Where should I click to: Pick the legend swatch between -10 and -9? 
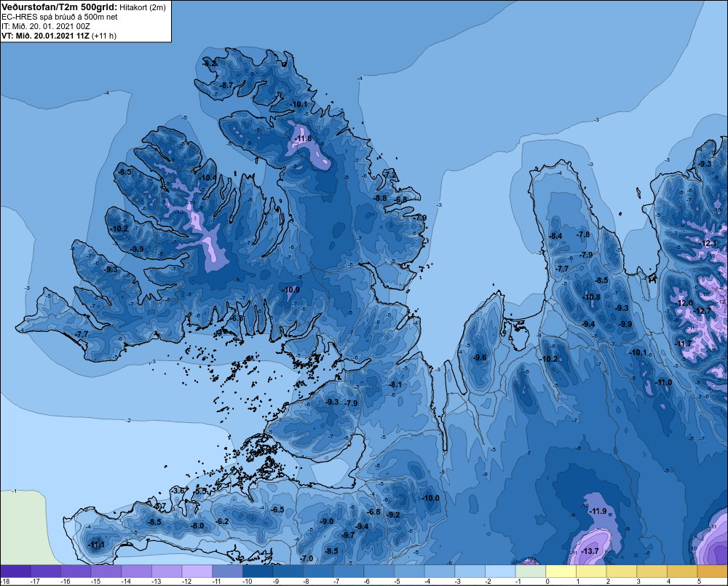coord(258,571)
